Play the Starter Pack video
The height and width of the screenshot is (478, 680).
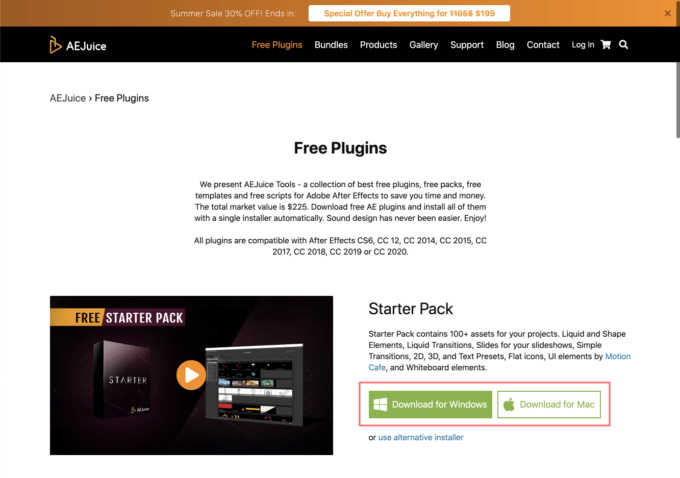(x=191, y=375)
